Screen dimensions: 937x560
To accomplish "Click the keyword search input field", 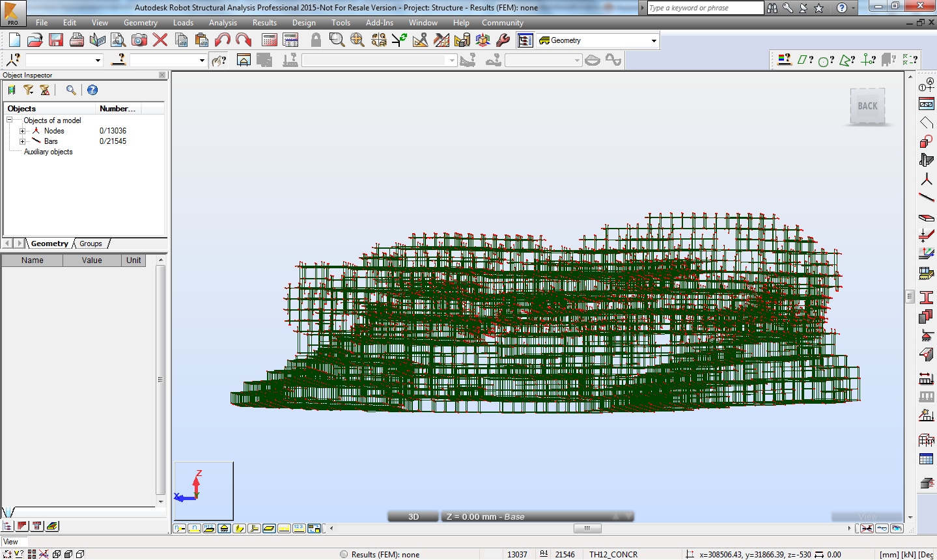I will pos(705,8).
